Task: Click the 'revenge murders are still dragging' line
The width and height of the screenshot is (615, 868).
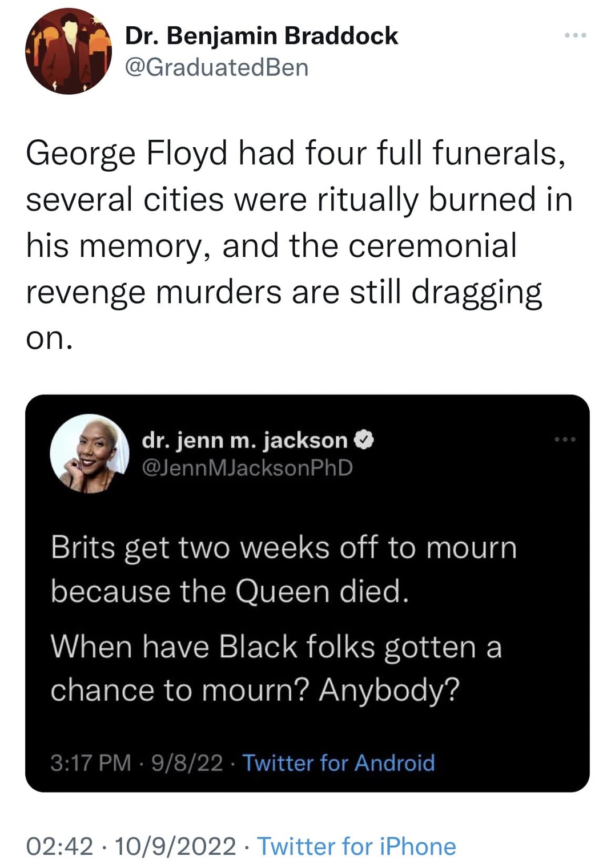Action: 284,292
